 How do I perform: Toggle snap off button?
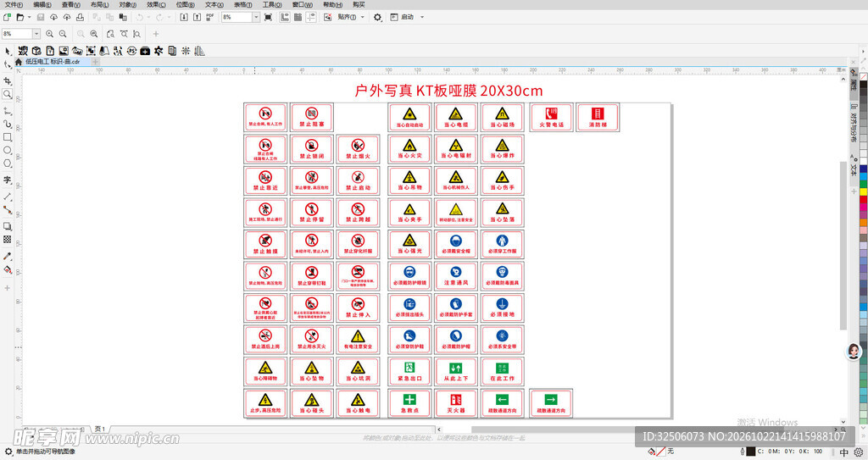point(328,17)
